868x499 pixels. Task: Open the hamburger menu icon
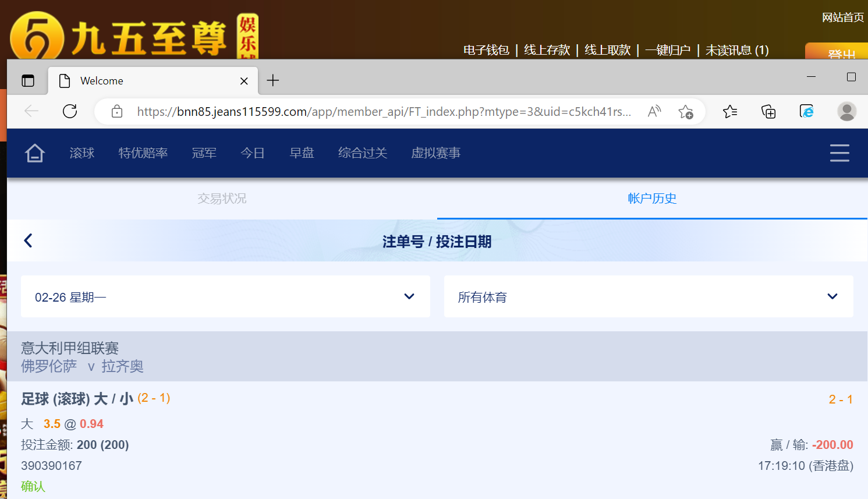[x=839, y=153]
